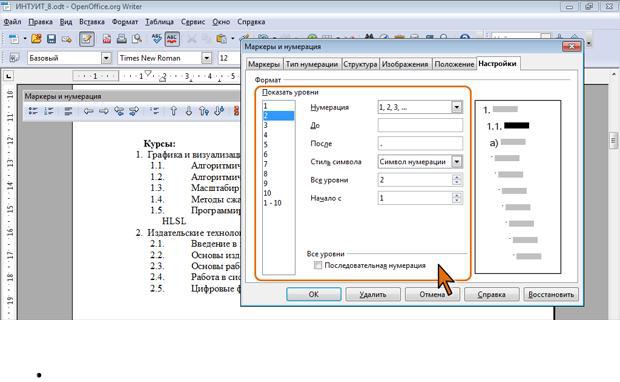The height and width of the screenshot is (382, 620).
Task: Open the Нумерация dropdown showing 1, 2, 3, ...
Action: click(457, 107)
